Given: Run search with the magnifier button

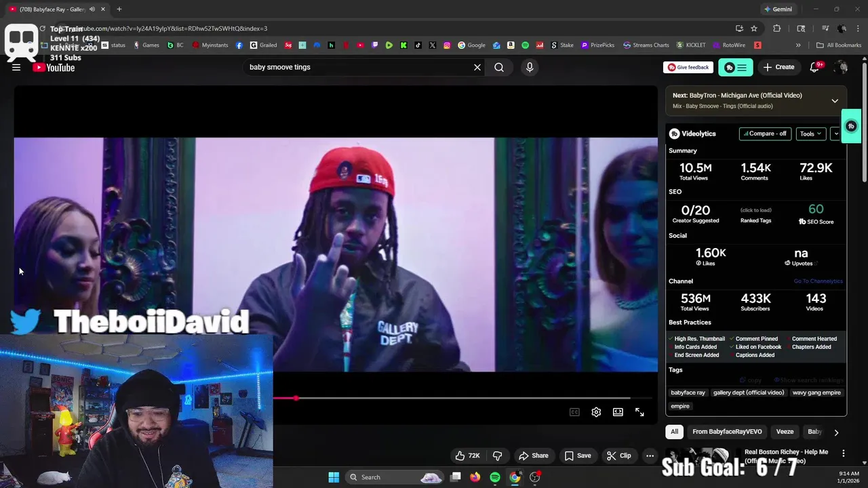Looking at the screenshot, I should pos(499,67).
